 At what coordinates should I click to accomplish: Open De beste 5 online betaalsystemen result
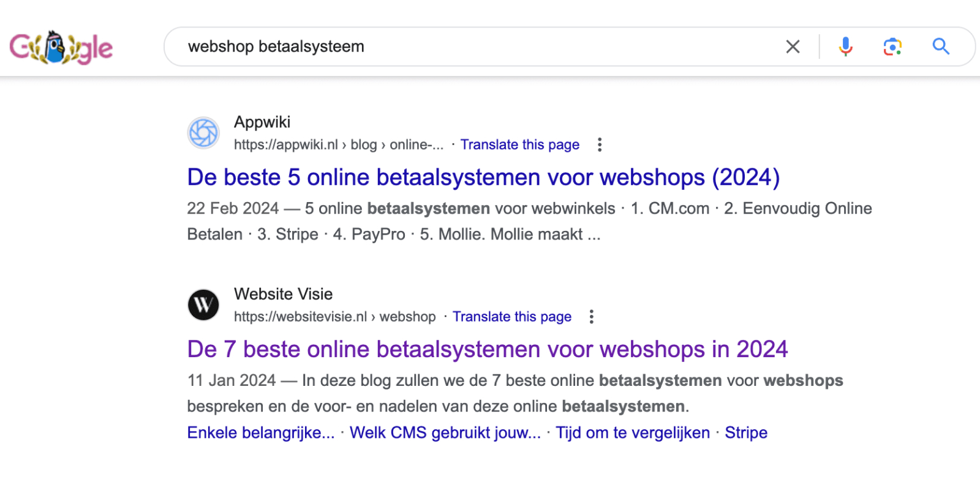coord(483,177)
